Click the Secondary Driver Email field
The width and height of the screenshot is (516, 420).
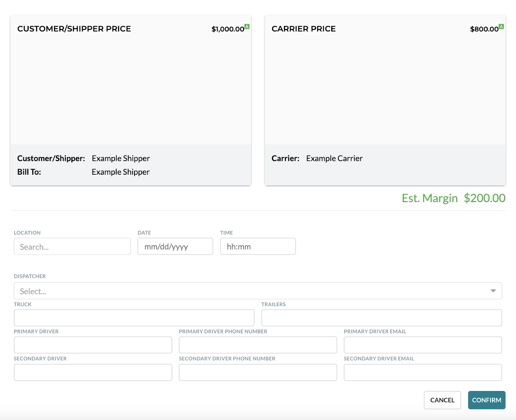pos(423,372)
